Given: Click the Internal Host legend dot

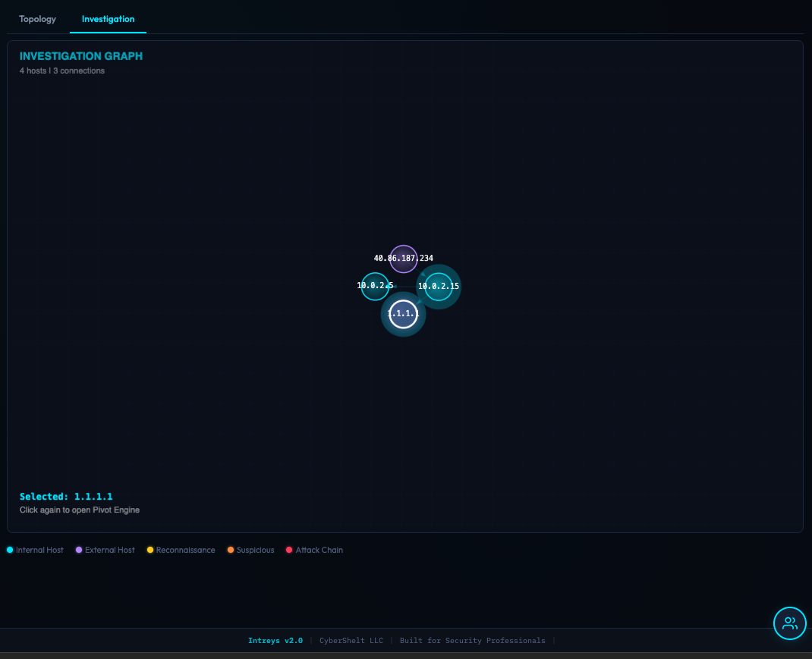Looking at the screenshot, I should 10,550.
